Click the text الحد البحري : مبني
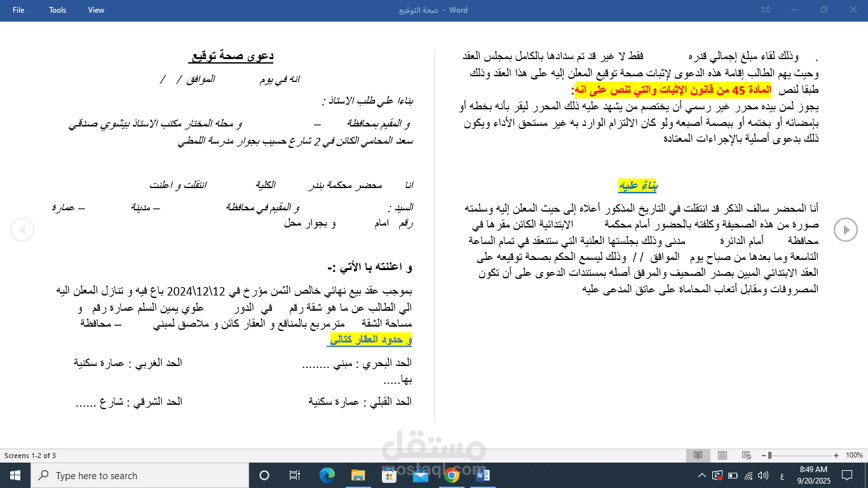This screenshot has height=488, width=868. [x=356, y=363]
